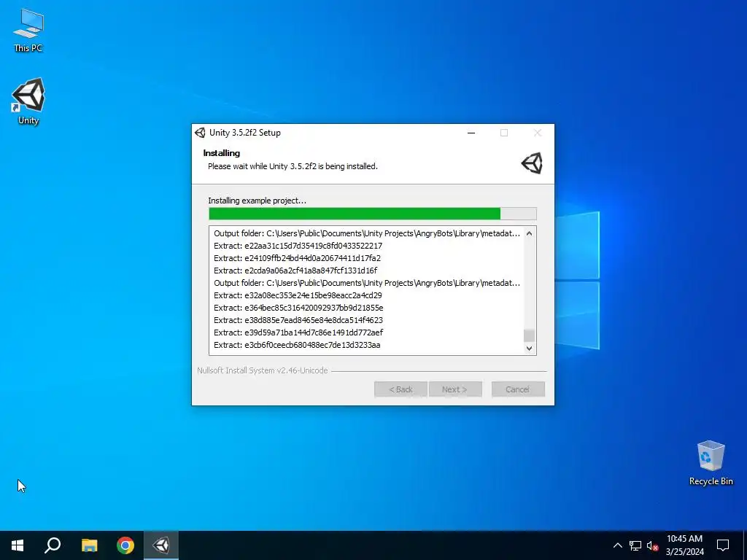
Task: Click the 'Please wait while Unity' message
Action: click(x=293, y=166)
